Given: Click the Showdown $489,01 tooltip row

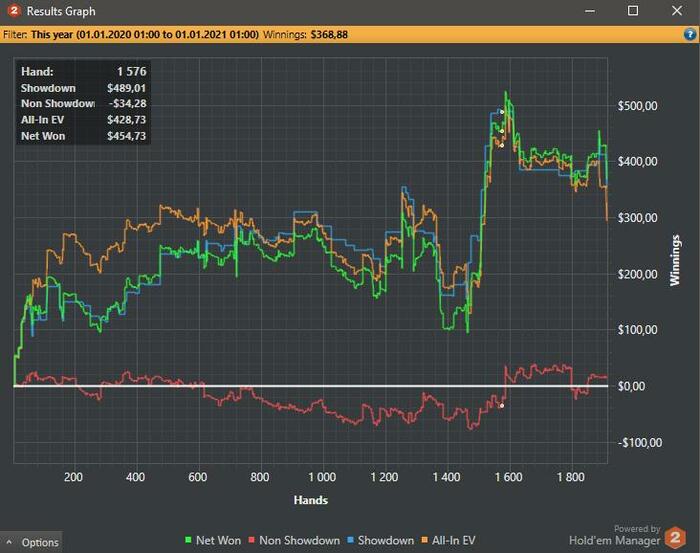Looking at the screenshot, I should [x=83, y=88].
